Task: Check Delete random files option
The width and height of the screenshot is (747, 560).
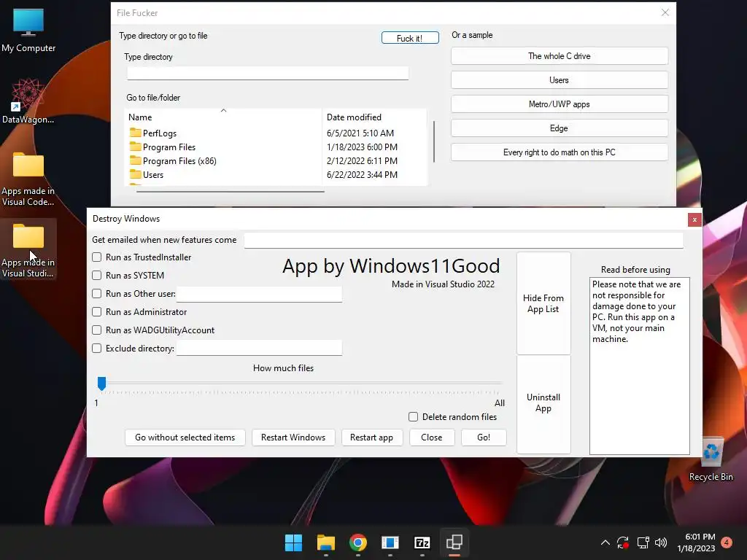Action: tap(413, 416)
